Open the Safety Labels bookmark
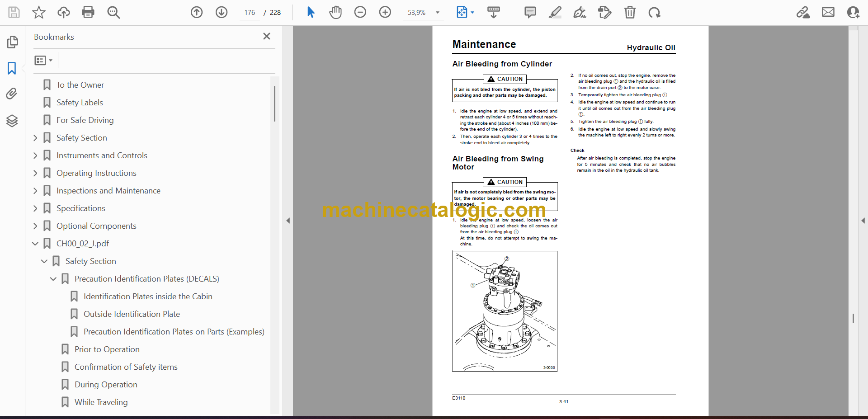868x419 pixels. [x=80, y=103]
